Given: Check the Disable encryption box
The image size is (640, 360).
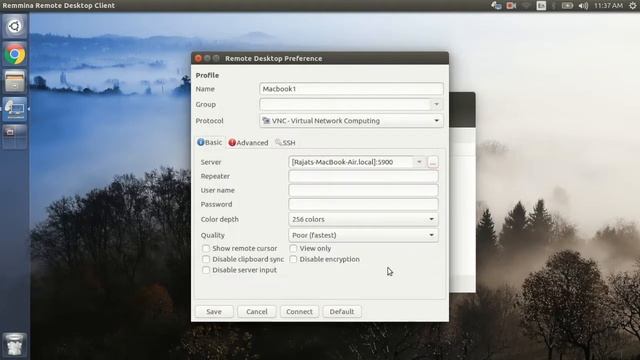Looking at the screenshot, I should coord(293,259).
